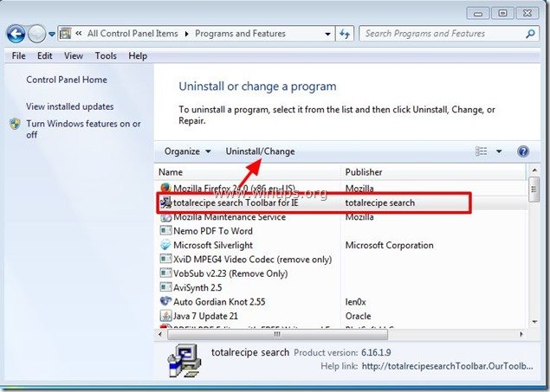
Task: Click the Java 7 Update 21 icon
Action: pyautogui.click(x=165, y=316)
